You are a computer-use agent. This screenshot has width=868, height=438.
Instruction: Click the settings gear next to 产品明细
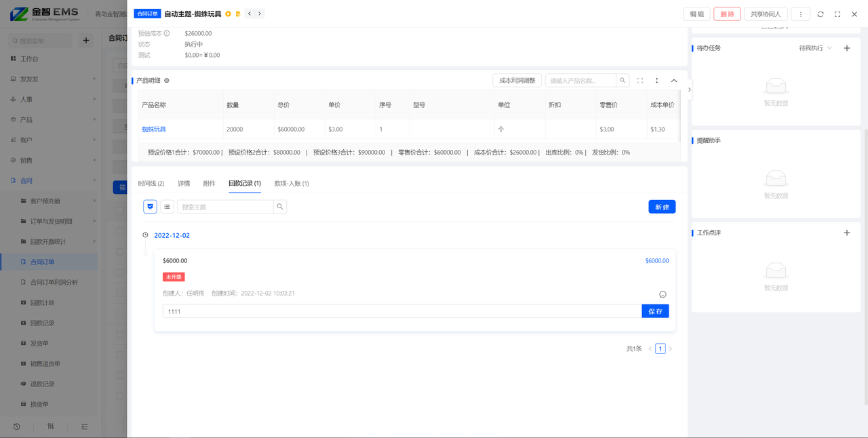167,81
